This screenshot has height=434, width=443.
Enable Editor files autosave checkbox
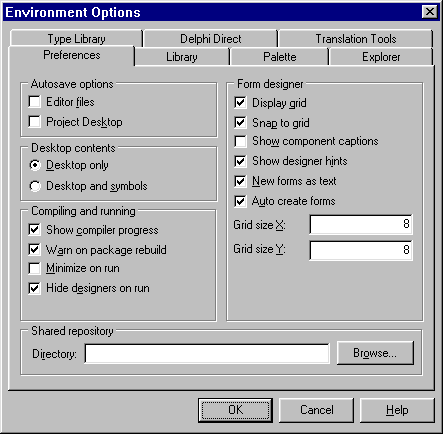[x=35, y=102]
